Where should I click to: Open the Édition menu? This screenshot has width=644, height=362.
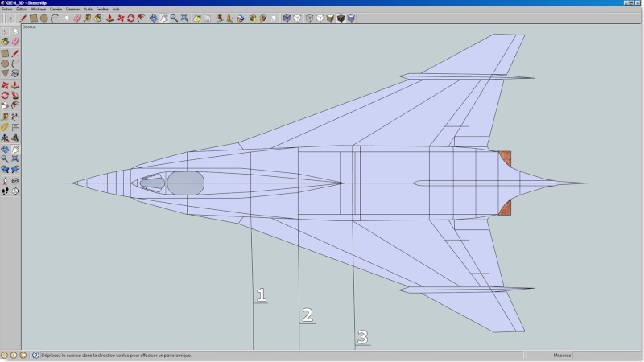point(22,9)
